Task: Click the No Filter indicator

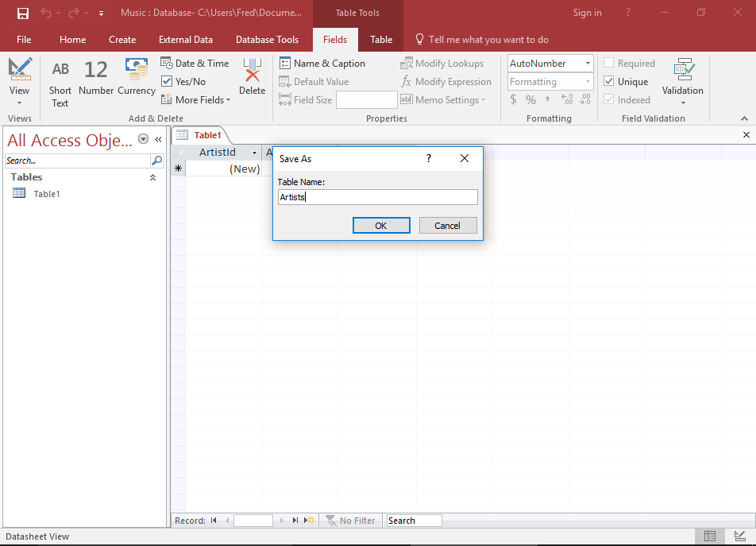Action: pyautogui.click(x=350, y=521)
